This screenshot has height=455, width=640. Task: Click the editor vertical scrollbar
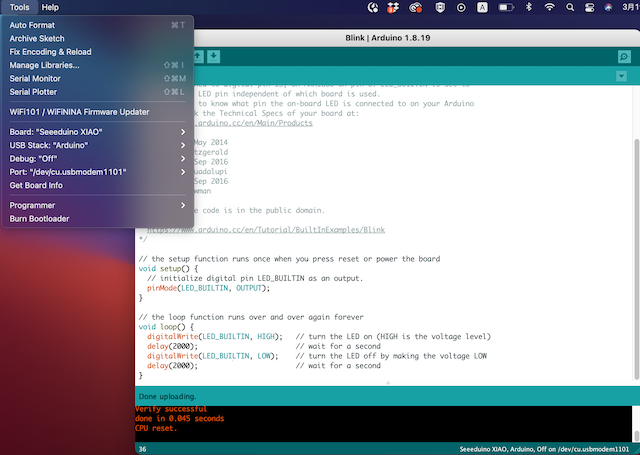[x=636, y=259]
